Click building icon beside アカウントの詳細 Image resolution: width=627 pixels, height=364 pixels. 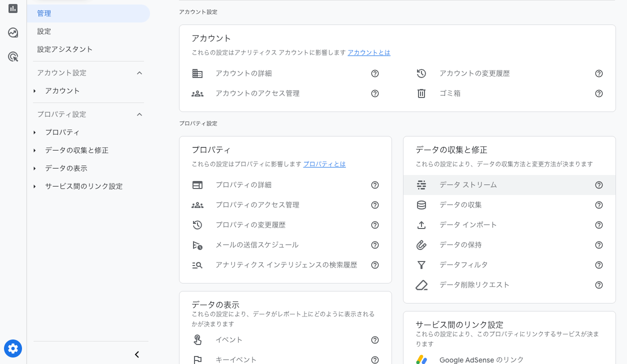(197, 73)
